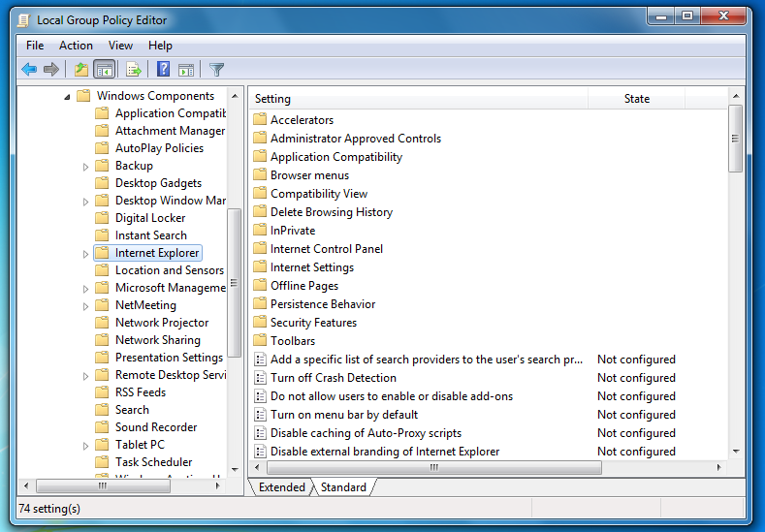Select Instant Search in the tree
Image resolution: width=765 pixels, height=532 pixels.
pyautogui.click(x=150, y=235)
